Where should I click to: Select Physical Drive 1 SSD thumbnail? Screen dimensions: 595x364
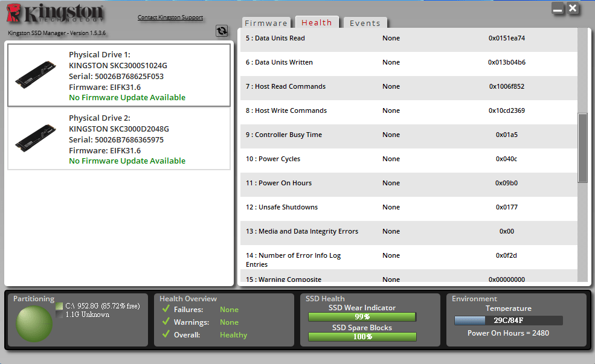(x=35, y=74)
